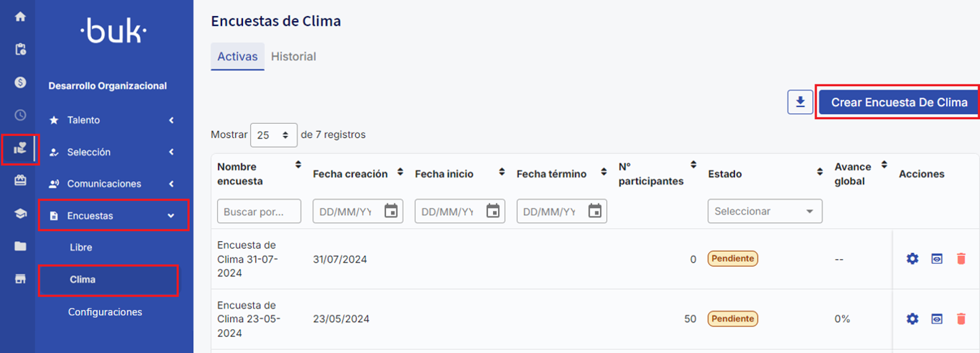Delete the Encuesta de Clima 23-05-2024 survey

pyautogui.click(x=961, y=319)
